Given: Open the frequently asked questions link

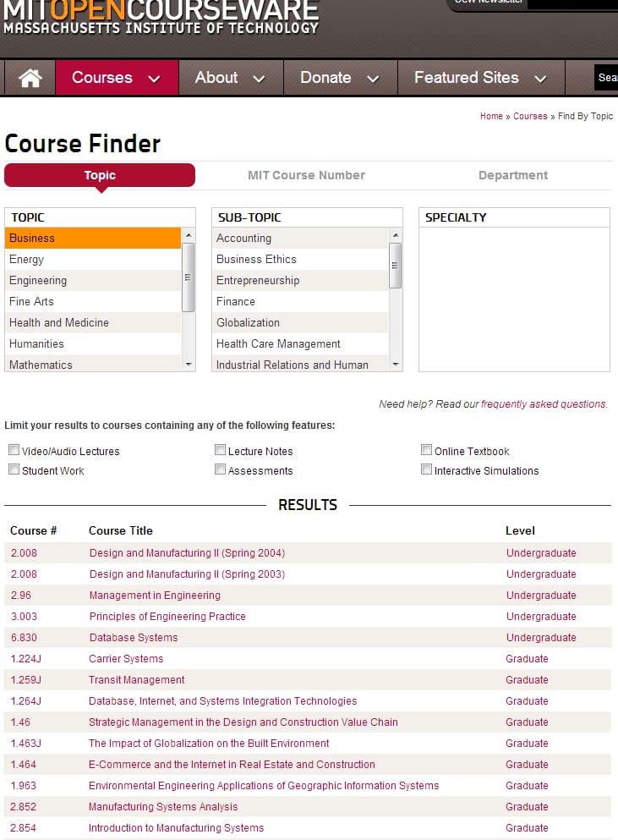Looking at the screenshot, I should coord(544,404).
